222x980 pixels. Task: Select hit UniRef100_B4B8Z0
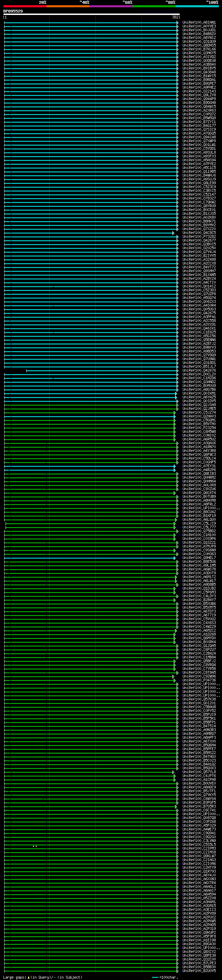click(199, 34)
